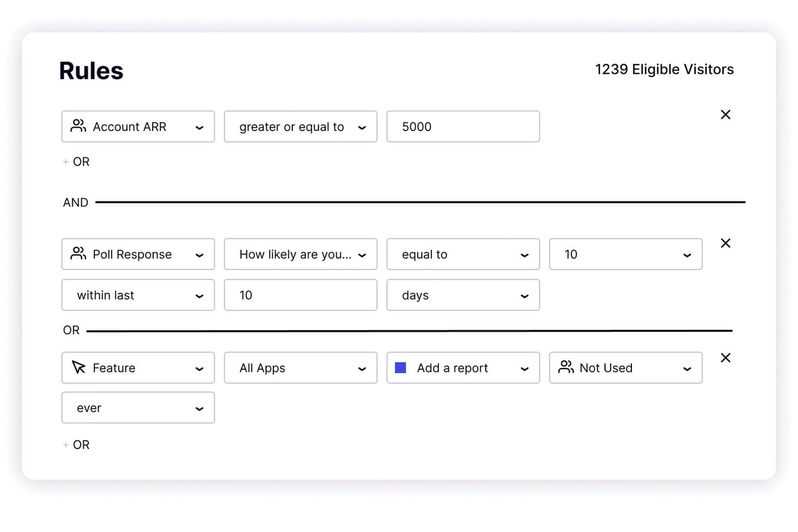Open the 'within last' timeframe dropdown
This screenshot has width=798, height=532.
pos(138,295)
